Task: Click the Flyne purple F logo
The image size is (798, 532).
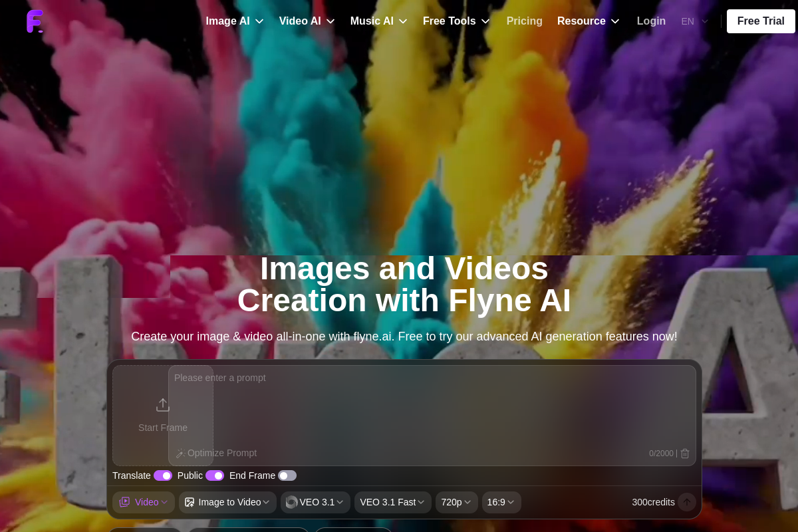Action: 35,21
